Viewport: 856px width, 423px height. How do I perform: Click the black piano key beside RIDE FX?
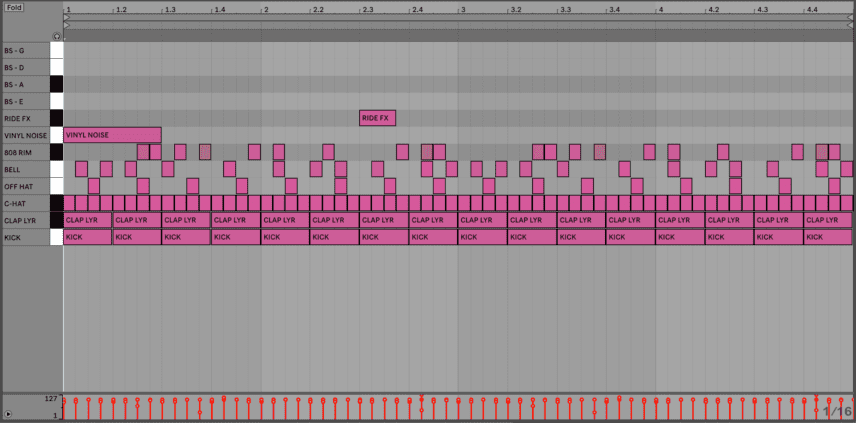point(57,118)
